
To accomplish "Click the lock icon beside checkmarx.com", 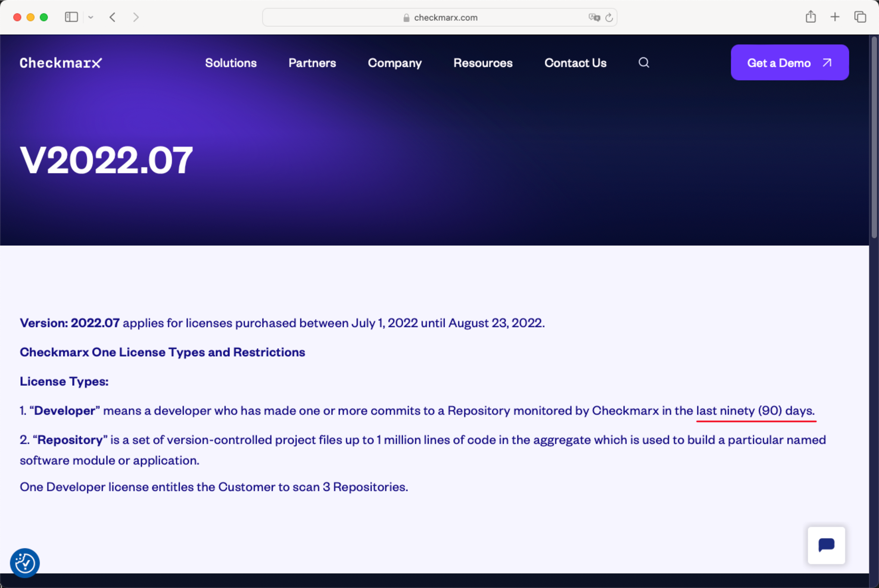I will pos(406,18).
